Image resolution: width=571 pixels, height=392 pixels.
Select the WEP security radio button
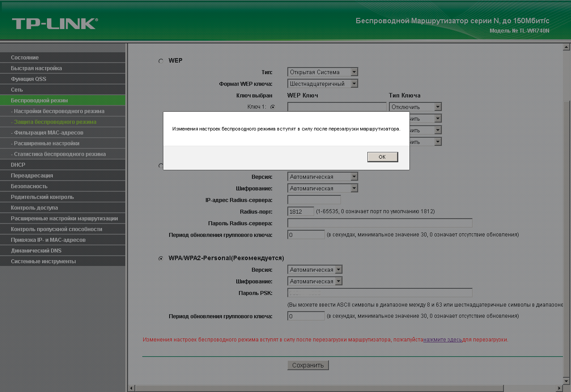coord(161,61)
